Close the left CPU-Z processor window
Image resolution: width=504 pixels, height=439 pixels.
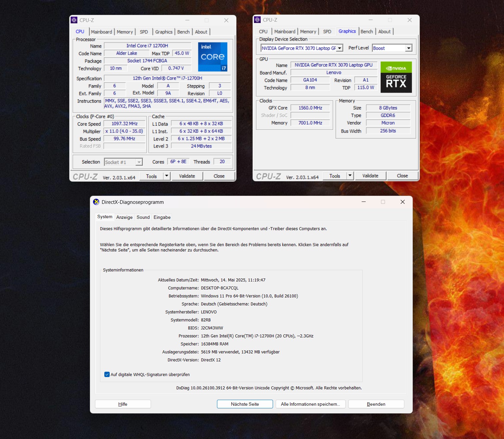(x=226, y=20)
